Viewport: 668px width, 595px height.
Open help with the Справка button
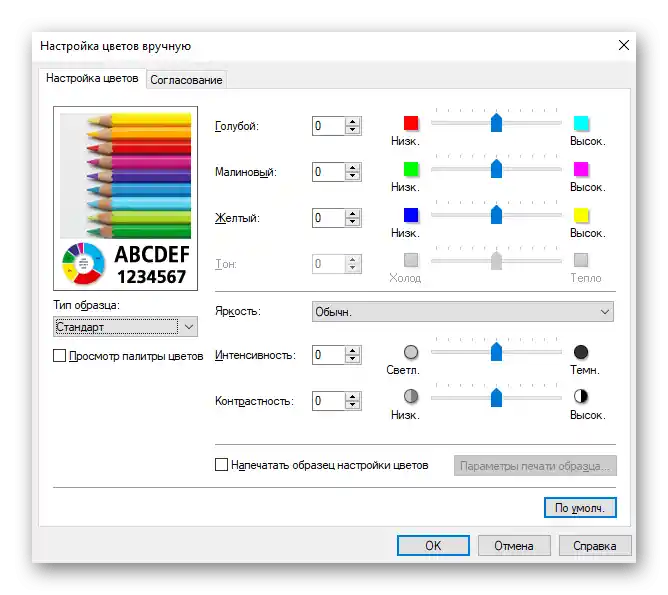tap(595, 546)
